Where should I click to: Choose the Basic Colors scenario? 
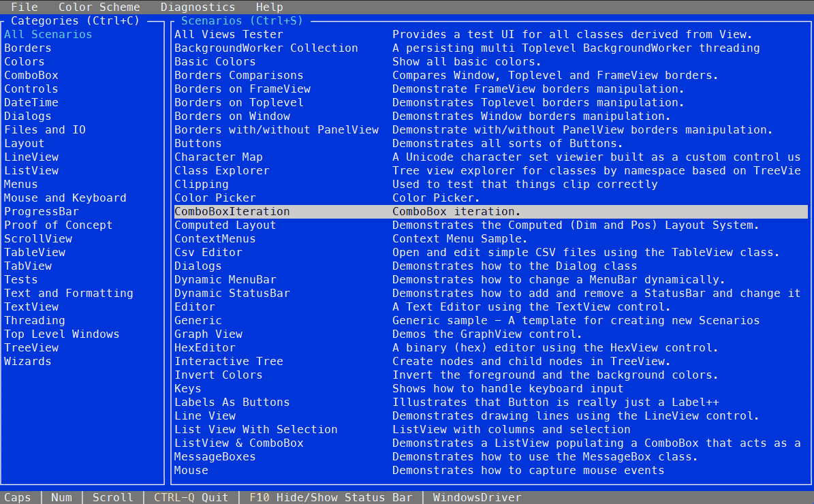tap(215, 61)
